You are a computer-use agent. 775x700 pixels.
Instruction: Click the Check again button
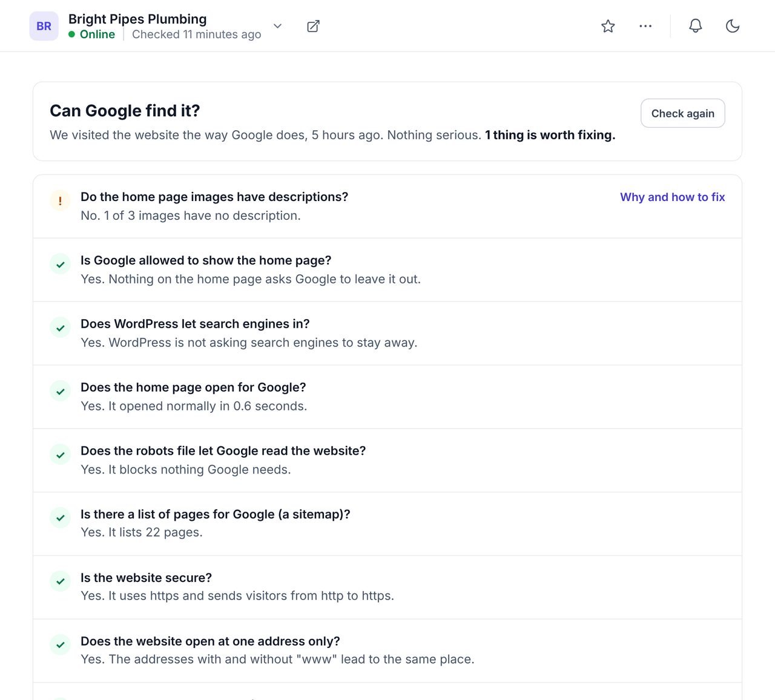tap(683, 113)
